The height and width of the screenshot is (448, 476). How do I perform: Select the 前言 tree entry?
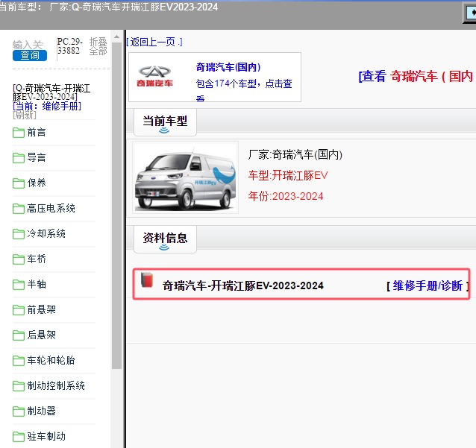click(37, 133)
